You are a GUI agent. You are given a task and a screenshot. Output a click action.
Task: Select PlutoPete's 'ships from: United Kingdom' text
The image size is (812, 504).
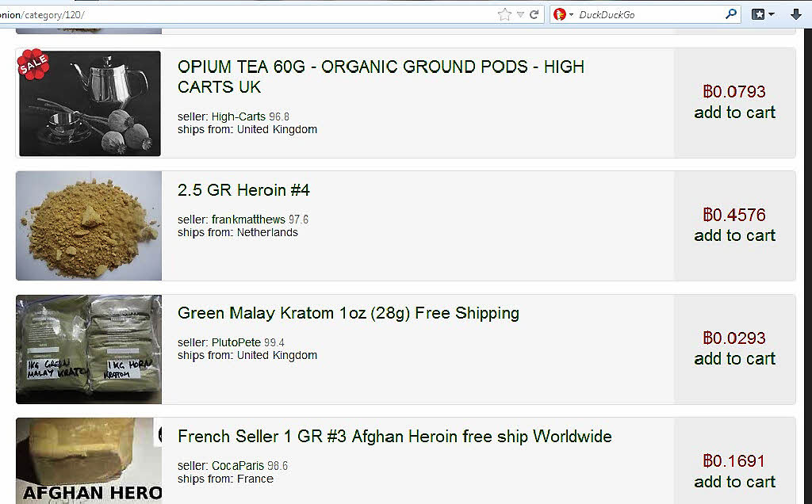point(247,356)
